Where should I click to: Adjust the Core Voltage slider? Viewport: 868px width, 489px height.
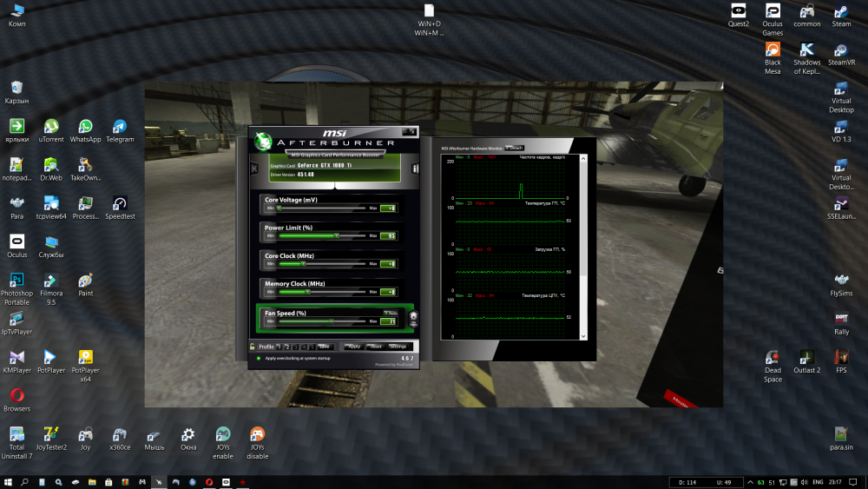(322, 208)
